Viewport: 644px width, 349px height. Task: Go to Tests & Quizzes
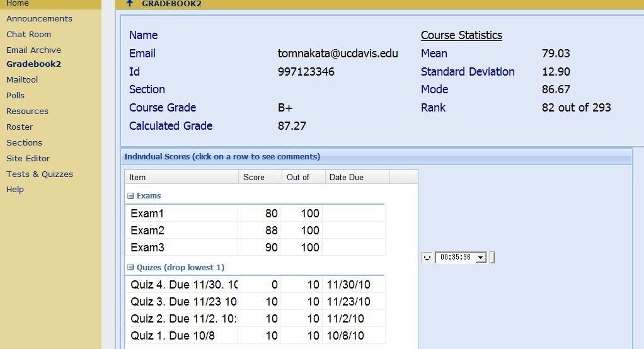pos(40,174)
